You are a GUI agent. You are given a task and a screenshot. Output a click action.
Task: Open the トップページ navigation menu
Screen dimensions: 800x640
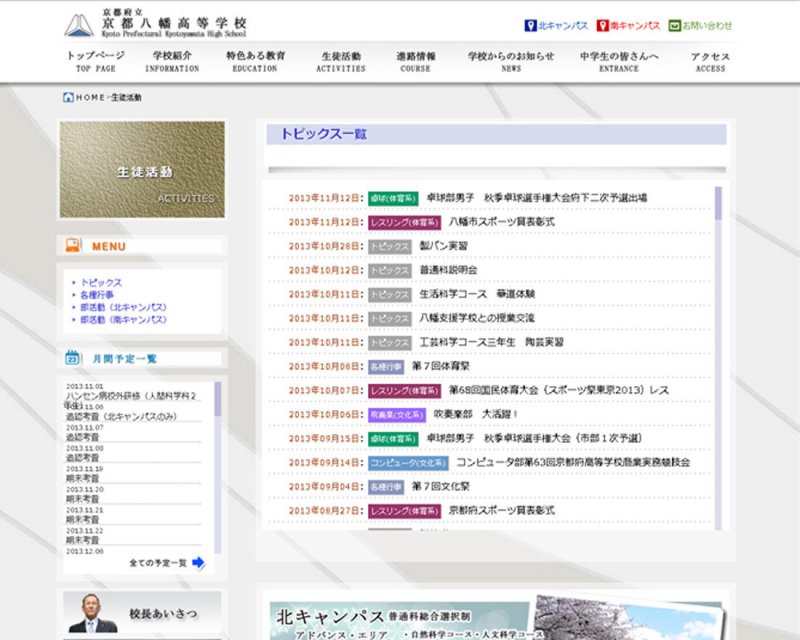point(96,62)
